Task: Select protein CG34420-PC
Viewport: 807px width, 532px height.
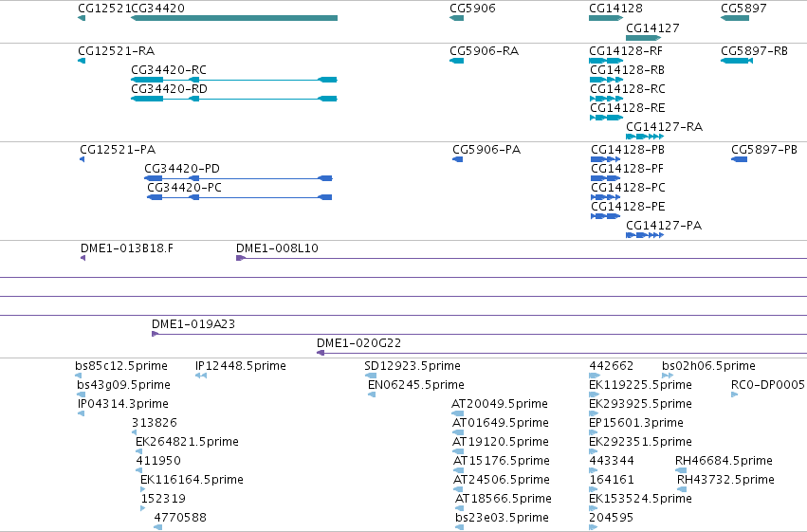Action: [x=239, y=197]
